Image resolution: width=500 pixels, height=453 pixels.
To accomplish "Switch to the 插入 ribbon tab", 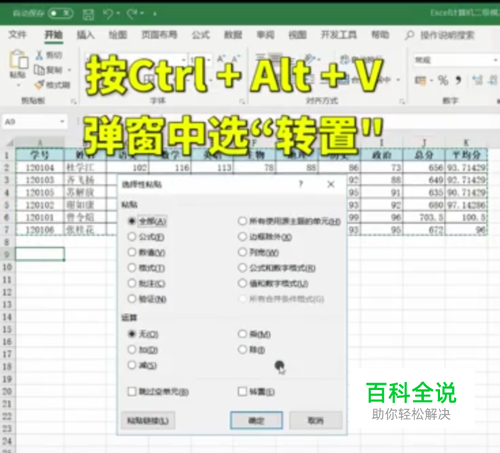I will (86, 35).
